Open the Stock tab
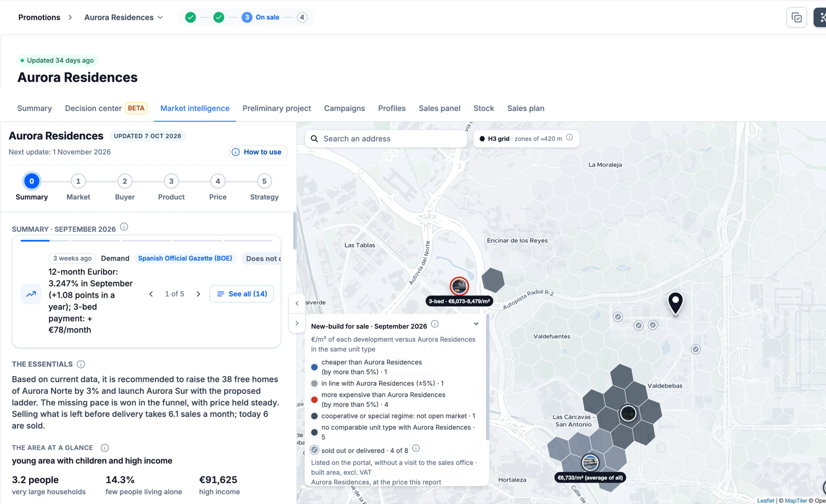 coord(484,108)
